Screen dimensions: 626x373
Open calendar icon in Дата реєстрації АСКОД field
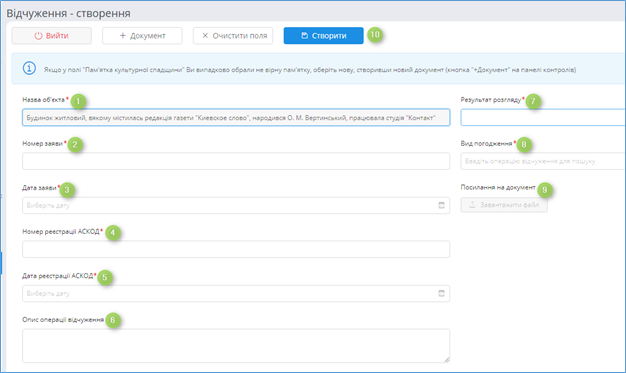click(441, 294)
